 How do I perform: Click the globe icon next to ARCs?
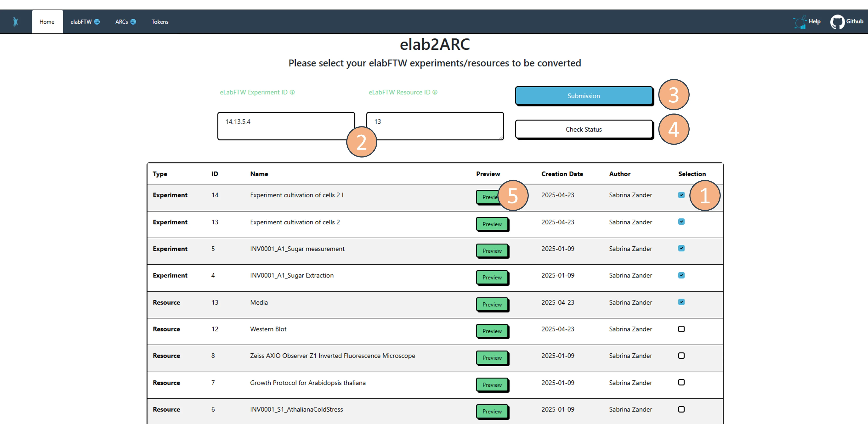133,22
